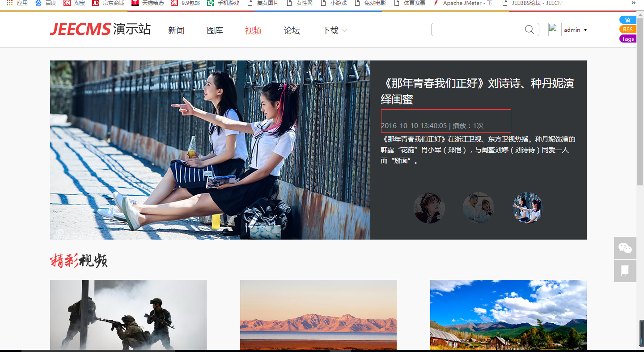644x352 pixels.
Task: Open the 百度 bookmark
Action: [x=46, y=3]
